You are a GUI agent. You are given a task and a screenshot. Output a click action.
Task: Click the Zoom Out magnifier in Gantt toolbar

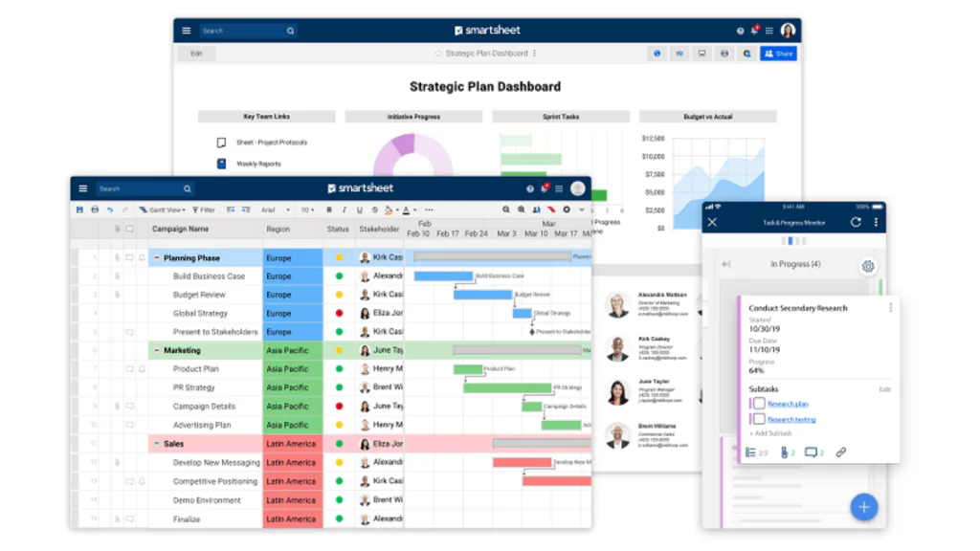tap(506, 209)
